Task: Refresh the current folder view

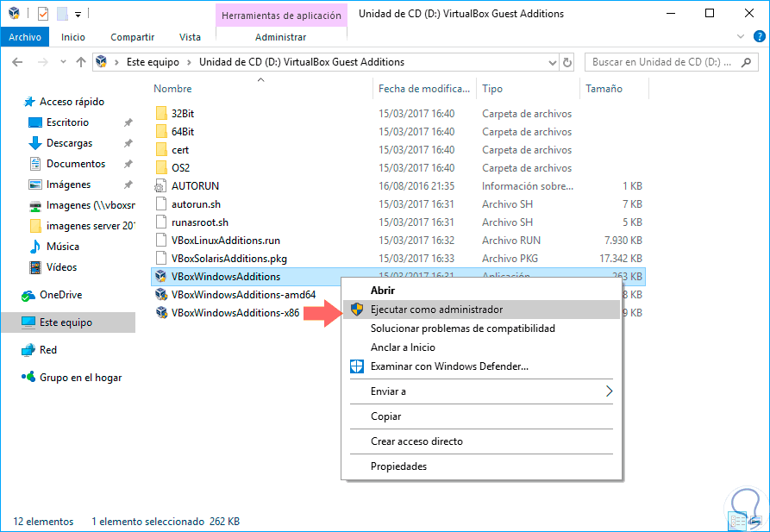Action: click(x=567, y=62)
